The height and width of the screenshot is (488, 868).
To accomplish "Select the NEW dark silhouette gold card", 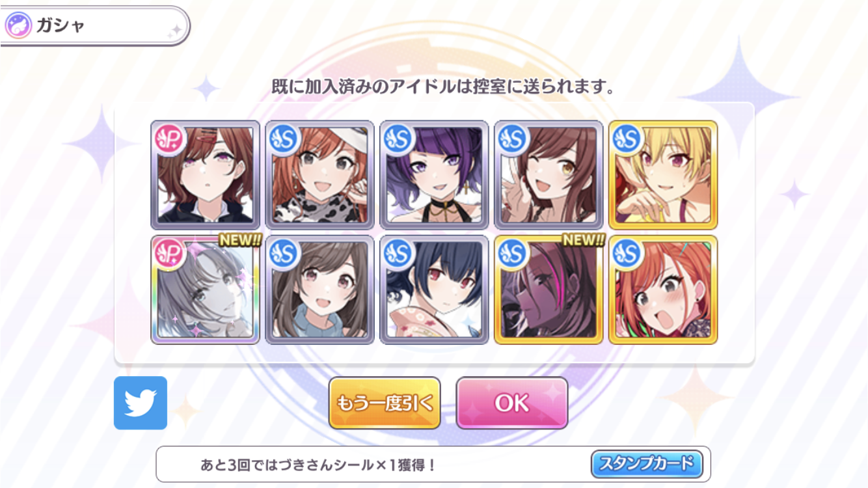I will [549, 290].
